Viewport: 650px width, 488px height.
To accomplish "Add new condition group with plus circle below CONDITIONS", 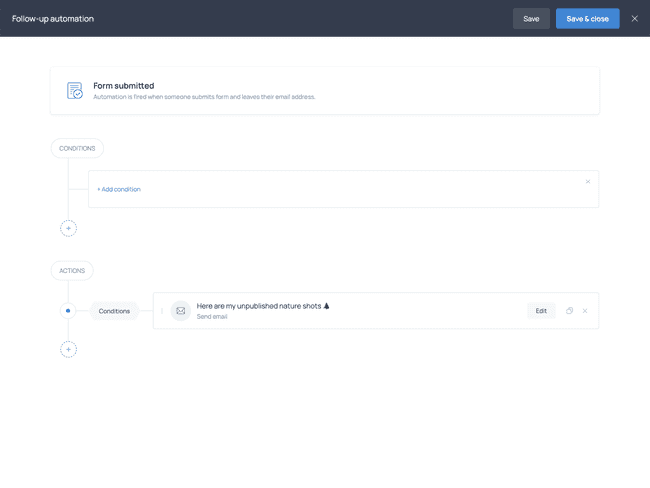I will tap(68, 228).
